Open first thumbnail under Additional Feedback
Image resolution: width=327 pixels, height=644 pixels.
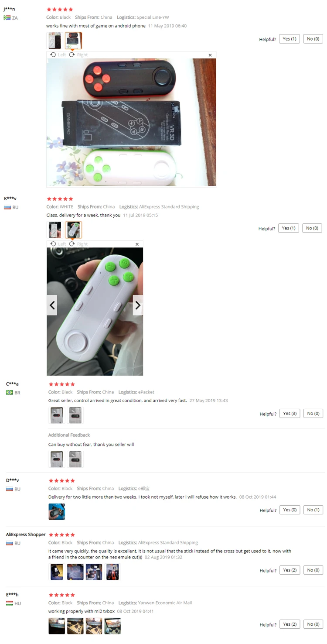[x=57, y=459]
